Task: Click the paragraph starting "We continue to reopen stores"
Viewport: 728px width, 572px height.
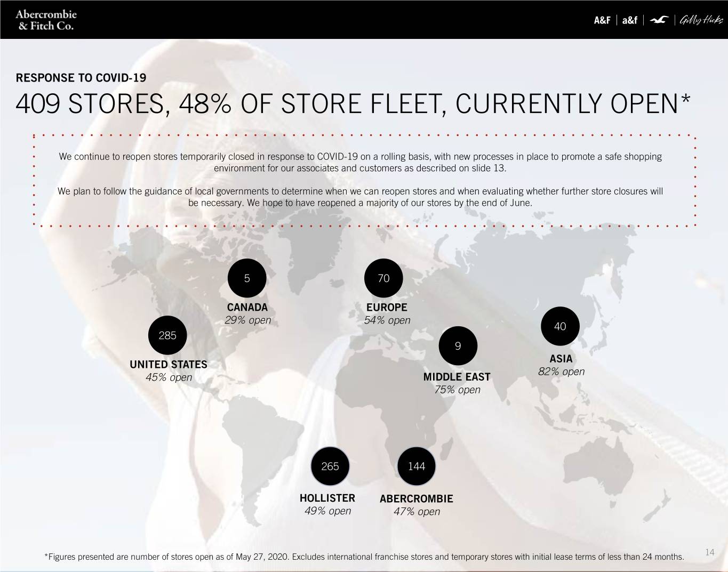Action: point(361,162)
